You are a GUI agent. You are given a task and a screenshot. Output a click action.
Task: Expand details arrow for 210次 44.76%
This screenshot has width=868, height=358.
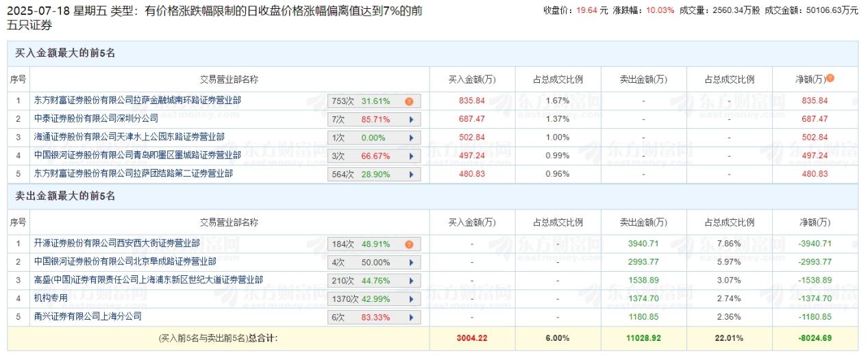tap(411, 281)
